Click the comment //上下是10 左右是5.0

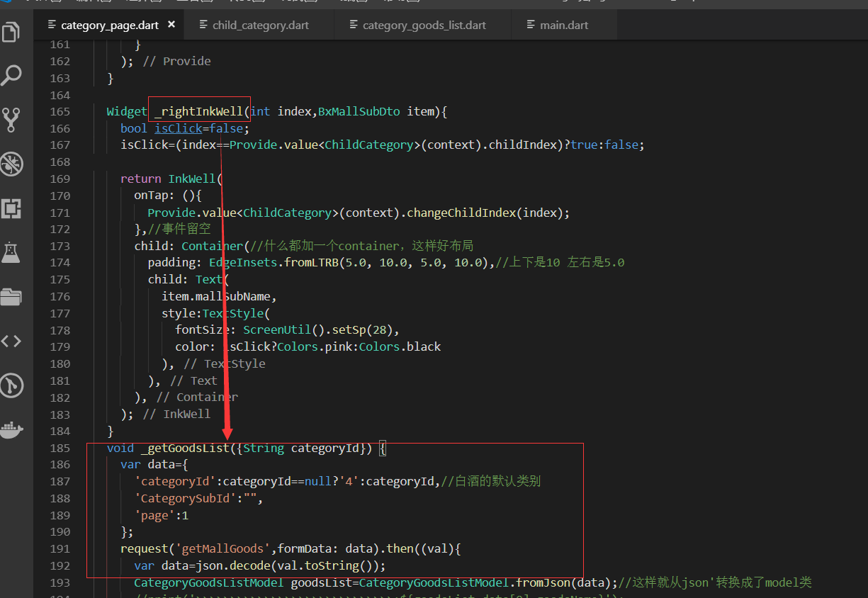pos(560,263)
